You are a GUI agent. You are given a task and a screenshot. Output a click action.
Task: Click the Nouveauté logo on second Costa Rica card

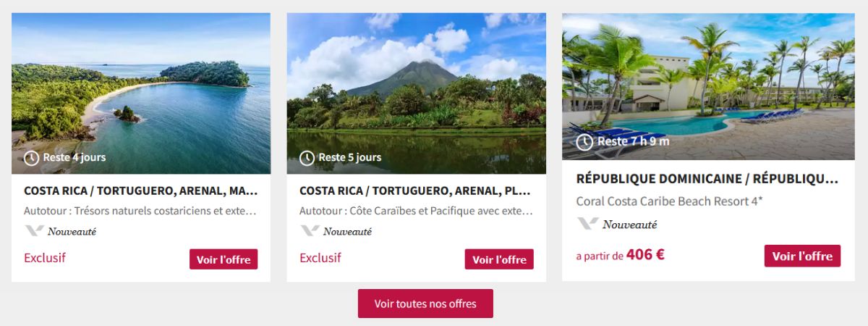pyautogui.click(x=336, y=231)
